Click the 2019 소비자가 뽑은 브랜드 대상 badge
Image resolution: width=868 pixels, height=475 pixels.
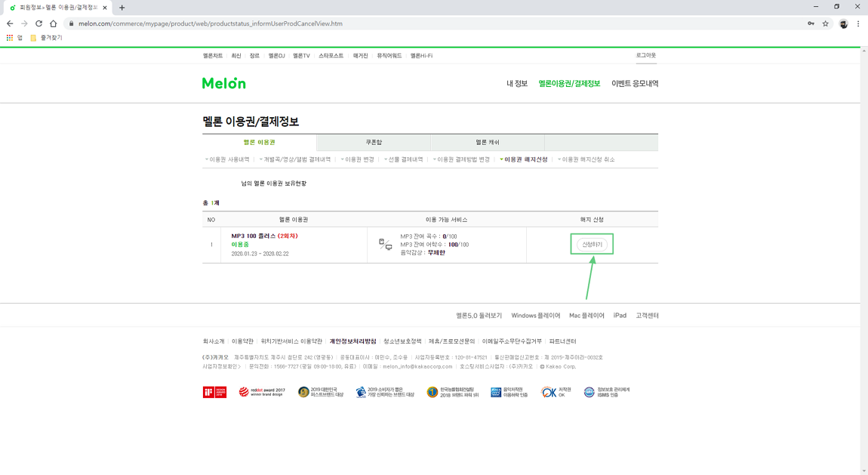(x=385, y=393)
